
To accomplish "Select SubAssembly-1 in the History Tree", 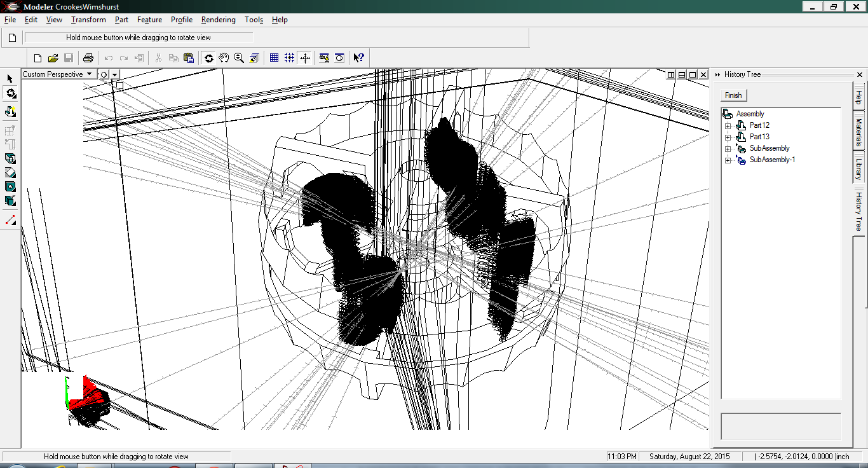I will pyautogui.click(x=773, y=160).
